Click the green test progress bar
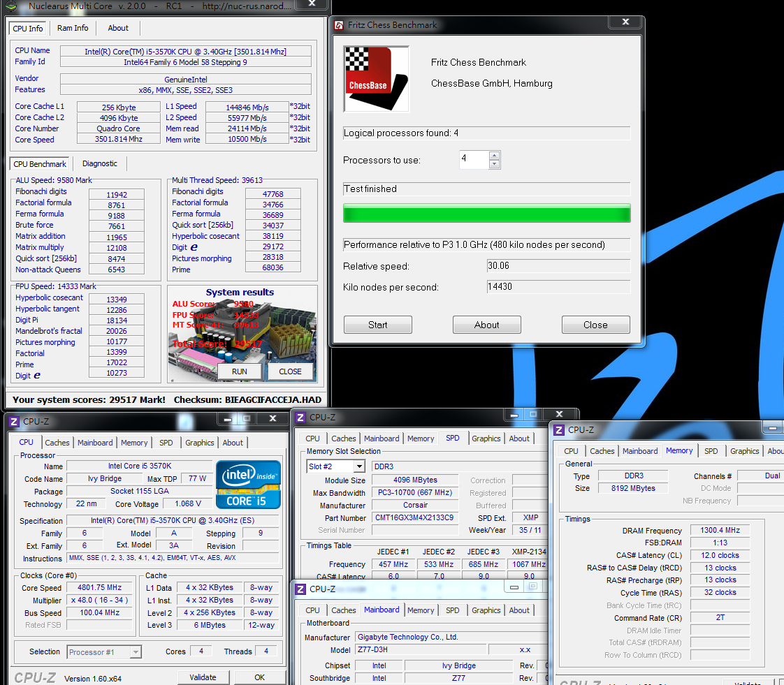784x685 pixels. coord(487,214)
